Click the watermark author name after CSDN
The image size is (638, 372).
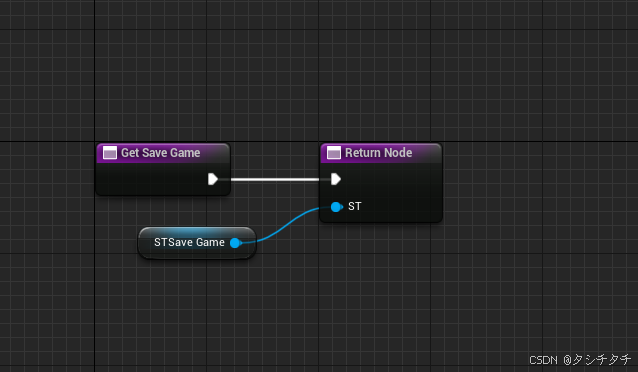(x=602, y=360)
